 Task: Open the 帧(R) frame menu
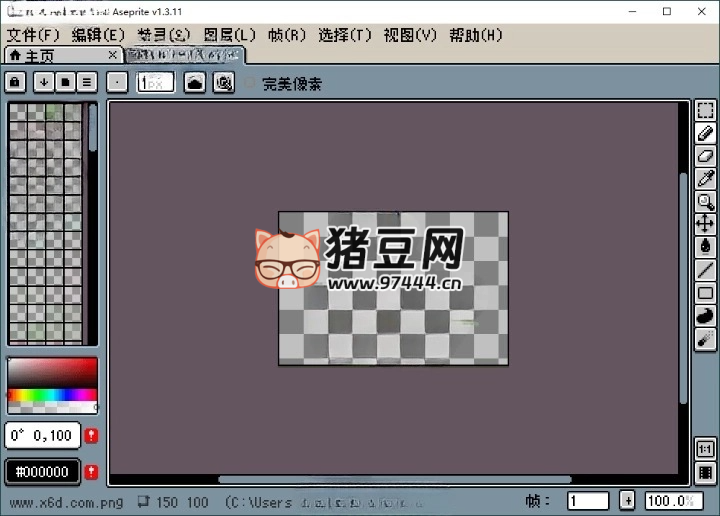287,35
